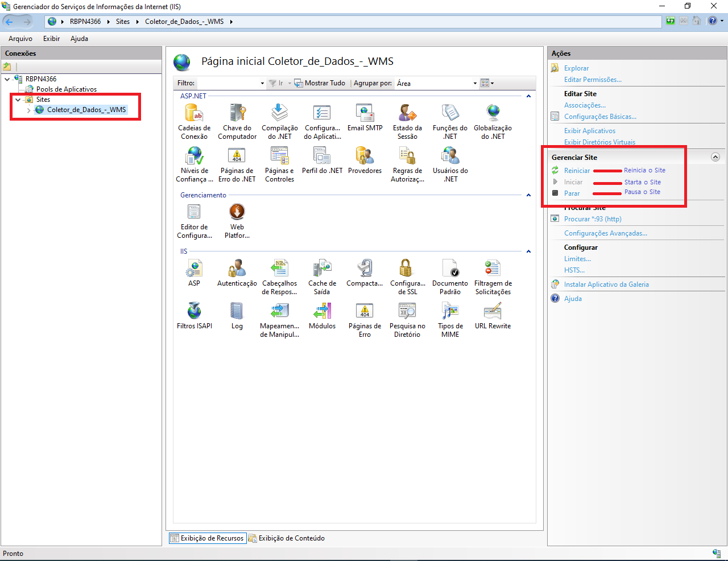Select Pools de Aplicativos in tree
This screenshot has width=728, height=561.
pos(67,89)
